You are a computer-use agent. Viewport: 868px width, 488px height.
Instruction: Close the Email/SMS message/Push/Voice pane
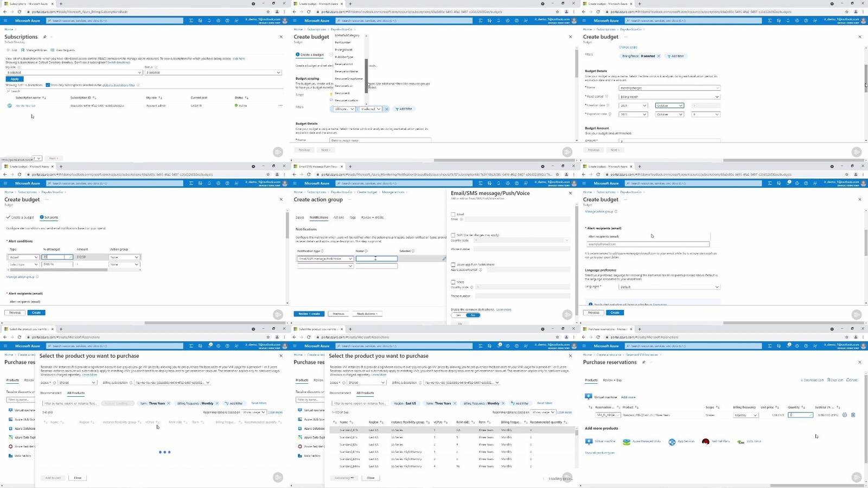coord(570,193)
